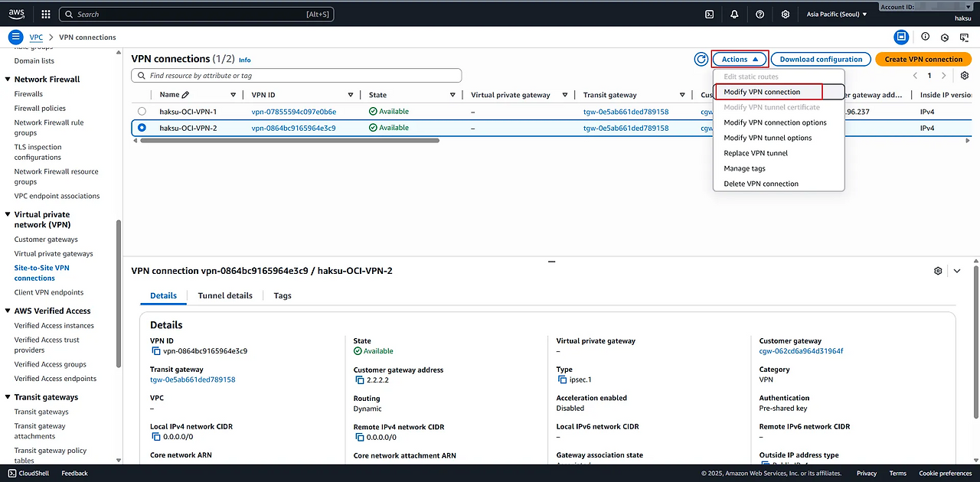Open transit gateway link for haksu-OCI-VPN-1
Image resolution: width=980 pixels, height=482 pixels.
point(626,112)
